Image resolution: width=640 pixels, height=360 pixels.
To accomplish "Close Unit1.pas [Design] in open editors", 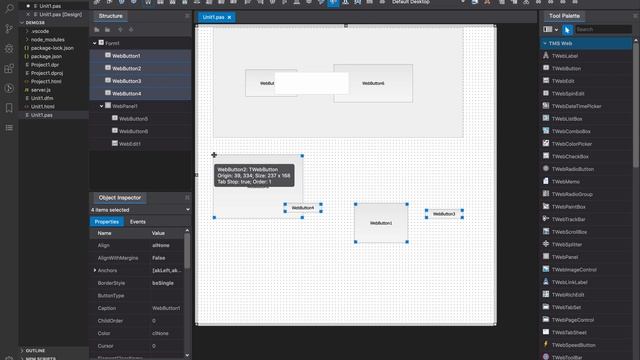I will (28, 14).
